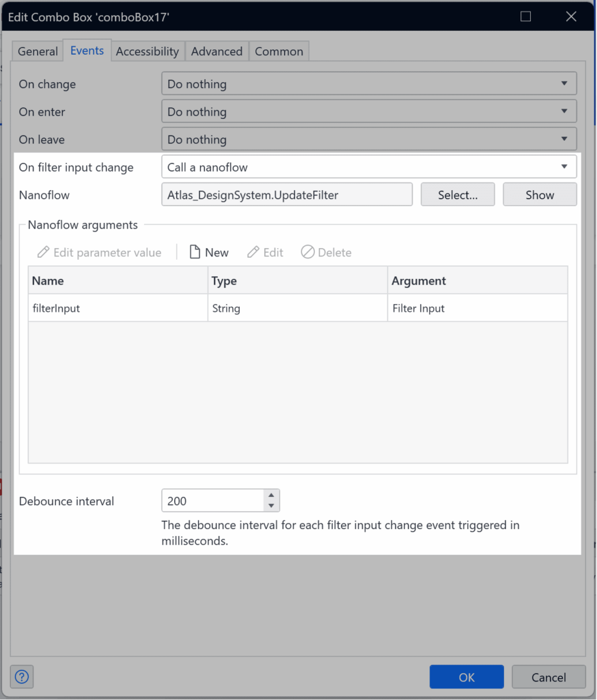
Task: Open the On leave dropdown
Action: [x=369, y=139]
